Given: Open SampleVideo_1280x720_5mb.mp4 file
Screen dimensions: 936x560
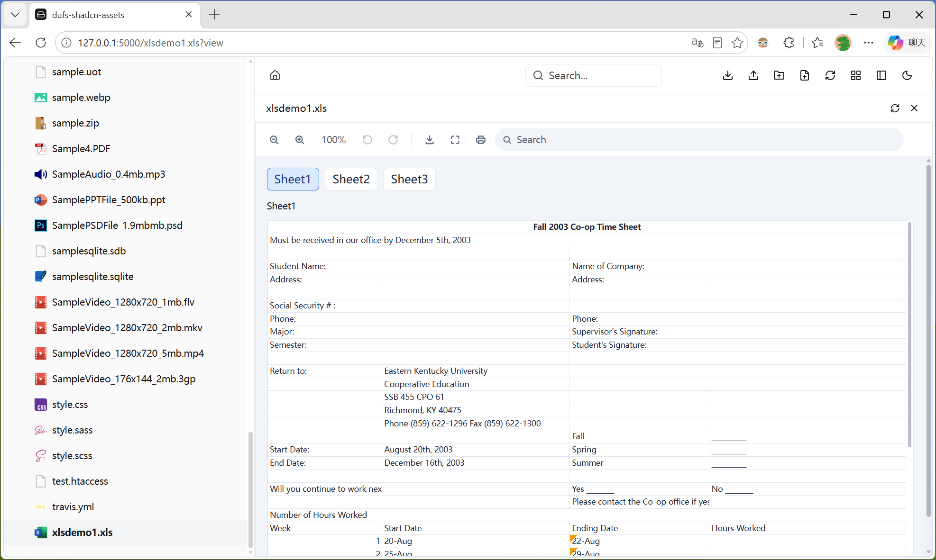Looking at the screenshot, I should pyautogui.click(x=126, y=353).
